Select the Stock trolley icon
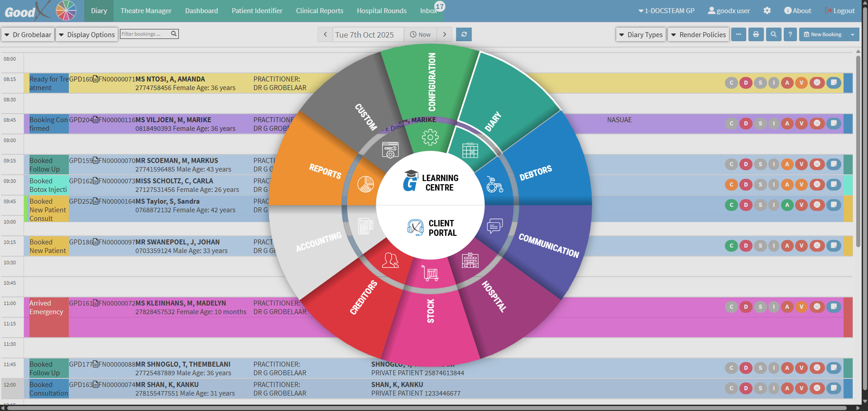The image size is (868, 411). (x=430, y=273)
